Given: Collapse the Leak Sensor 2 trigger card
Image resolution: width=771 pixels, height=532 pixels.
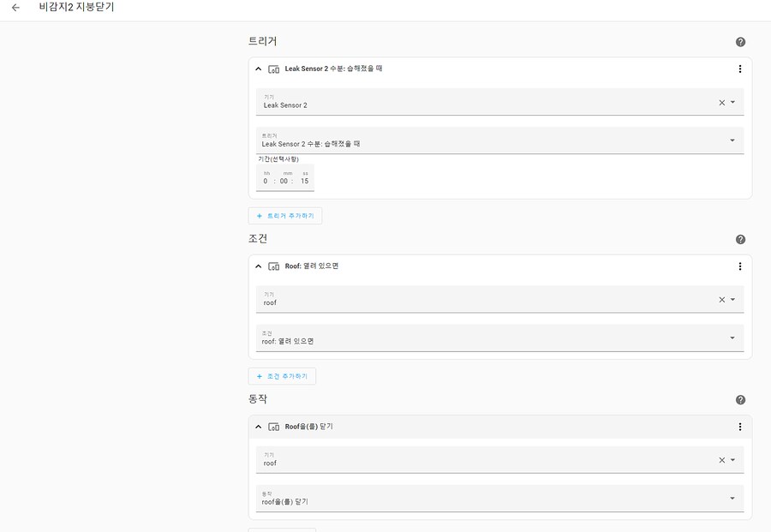Looking at the screenshot, I should tap(259, 69).
